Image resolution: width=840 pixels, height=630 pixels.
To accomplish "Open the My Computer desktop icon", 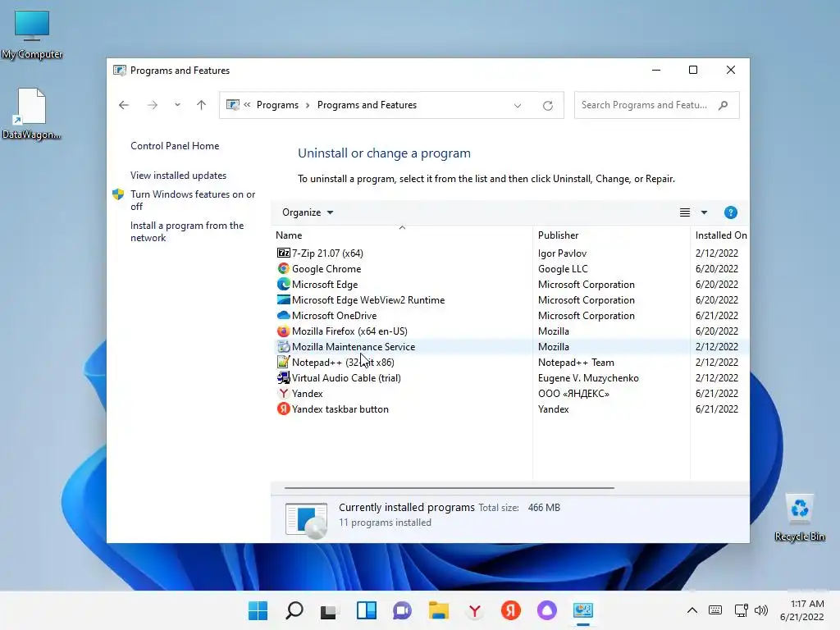I will point(32,34).
